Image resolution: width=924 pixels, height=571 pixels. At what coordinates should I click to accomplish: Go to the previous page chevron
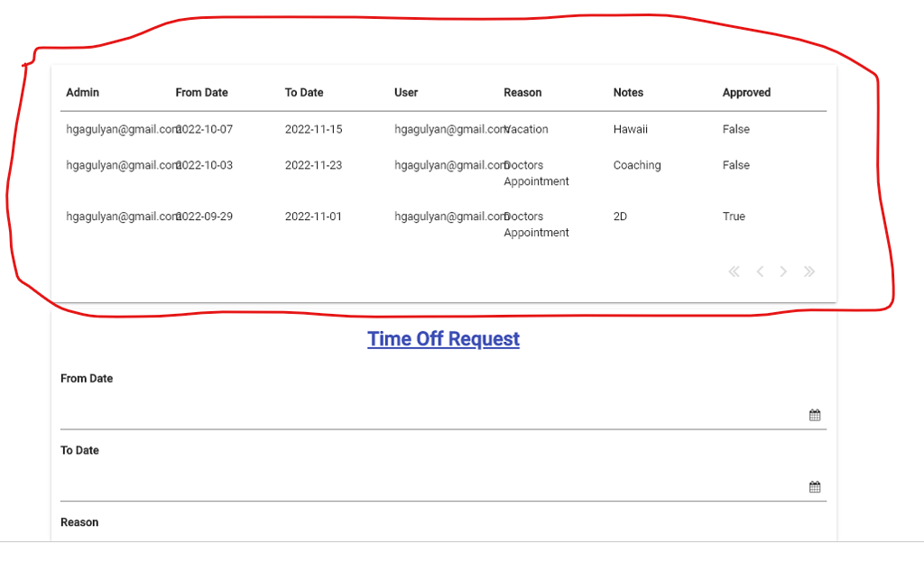[x=760, y=271]
